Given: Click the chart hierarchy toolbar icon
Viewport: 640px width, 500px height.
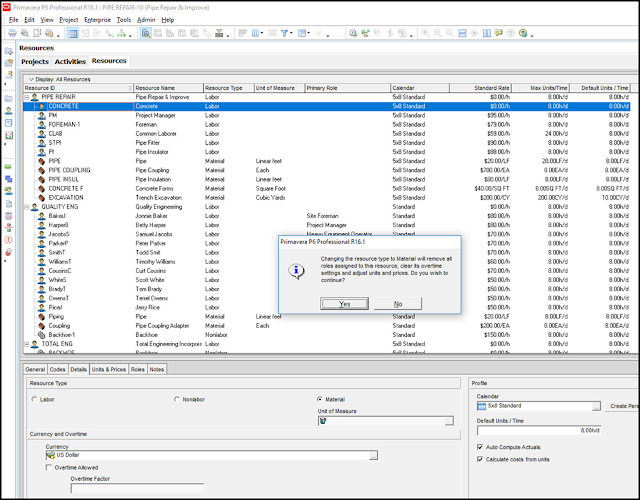Looking at the screenshot, I should [x=121, y=33].
